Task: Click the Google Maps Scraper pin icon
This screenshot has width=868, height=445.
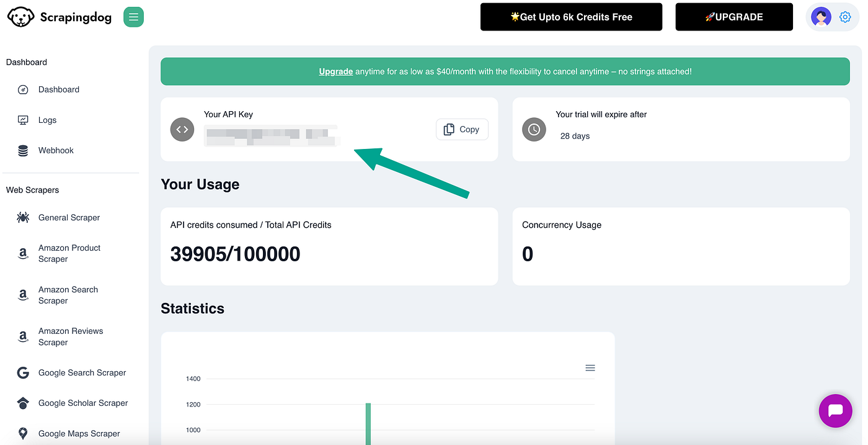Action: coord(23,434)
